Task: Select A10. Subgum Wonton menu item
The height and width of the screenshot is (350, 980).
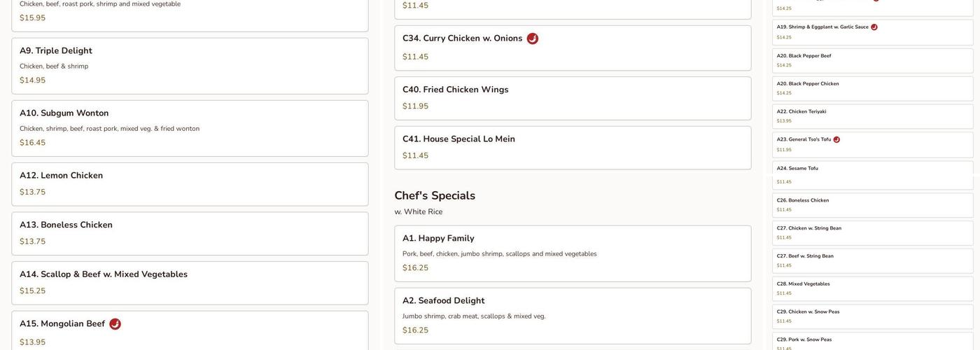Action: click(x=190, y=128)
